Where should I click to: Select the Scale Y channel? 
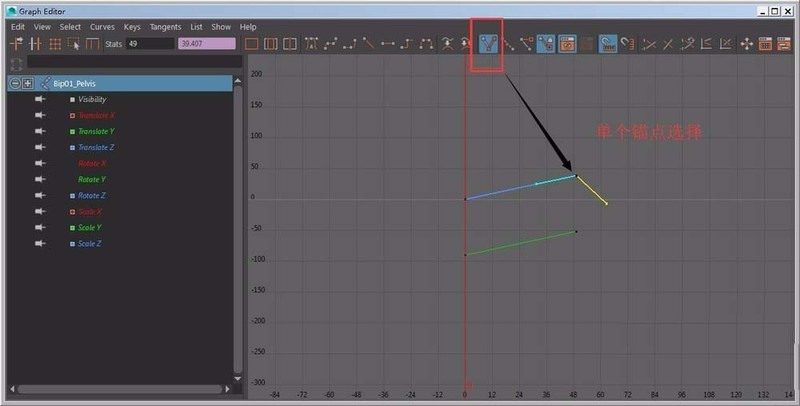coord(90,227)
